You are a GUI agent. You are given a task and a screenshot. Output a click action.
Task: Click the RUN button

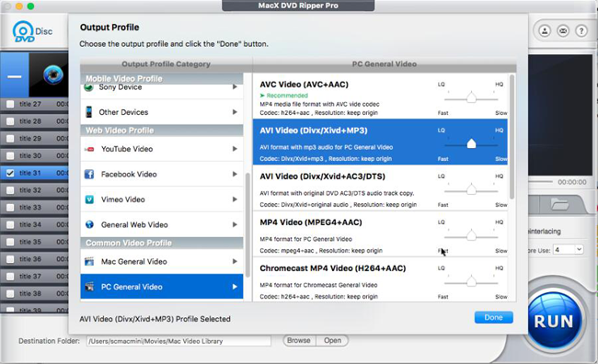554,321
